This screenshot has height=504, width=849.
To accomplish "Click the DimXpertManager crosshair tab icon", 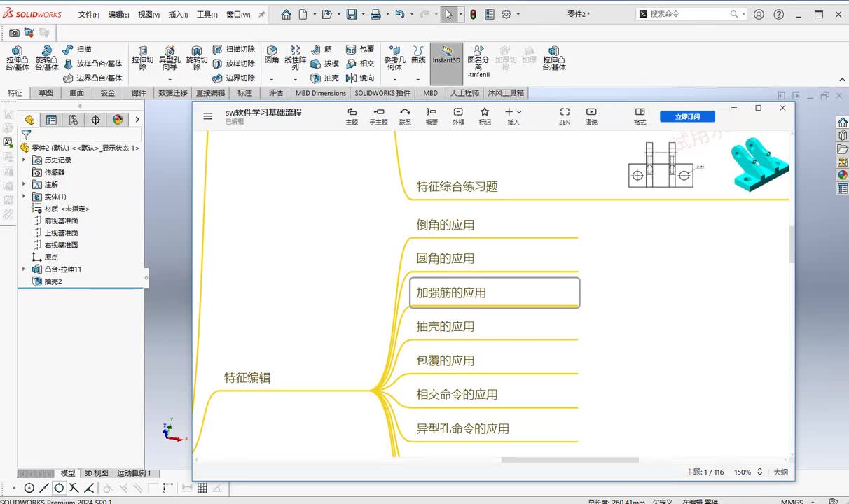I will point(96,120).
